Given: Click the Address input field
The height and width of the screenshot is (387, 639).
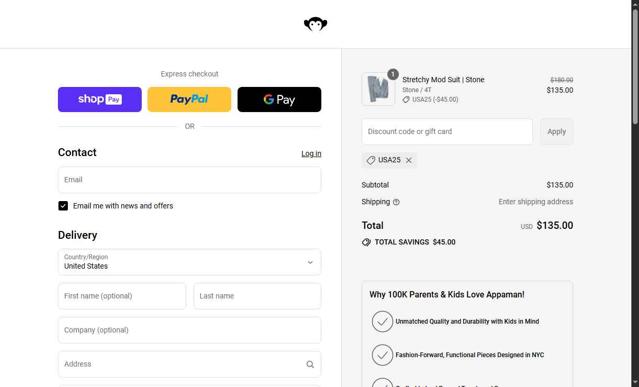Looking at the screenshot, I should (x=189, y=364).
